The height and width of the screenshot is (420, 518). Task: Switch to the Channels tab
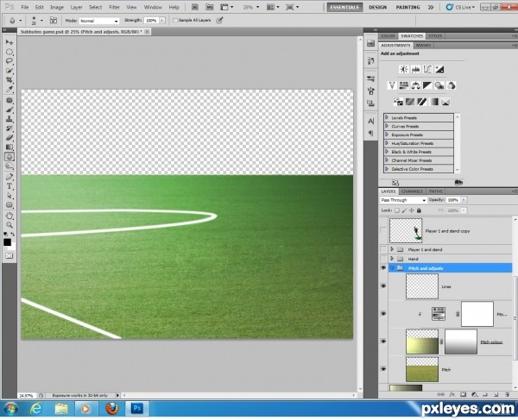(x=413, y=191)
